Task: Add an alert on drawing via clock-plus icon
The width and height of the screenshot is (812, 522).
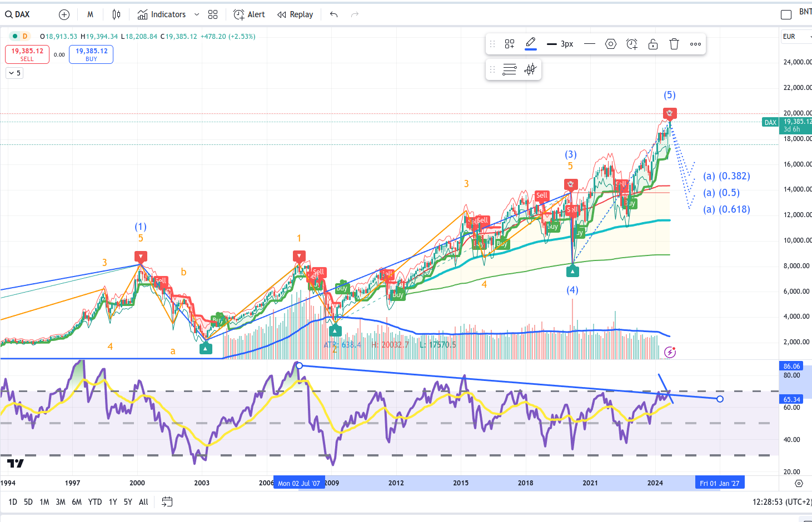Action: [x=632, y=44]
